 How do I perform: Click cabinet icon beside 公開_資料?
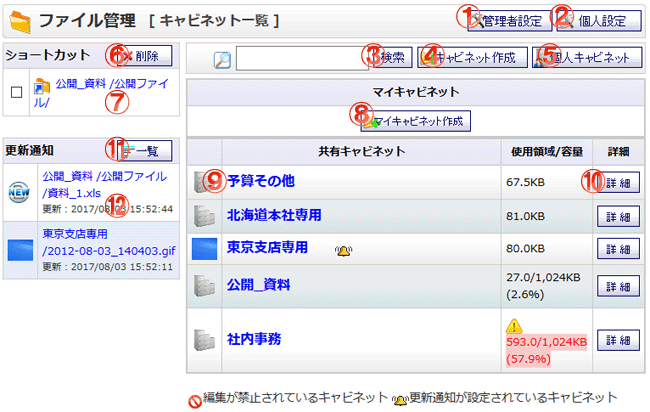coord(204,285)
